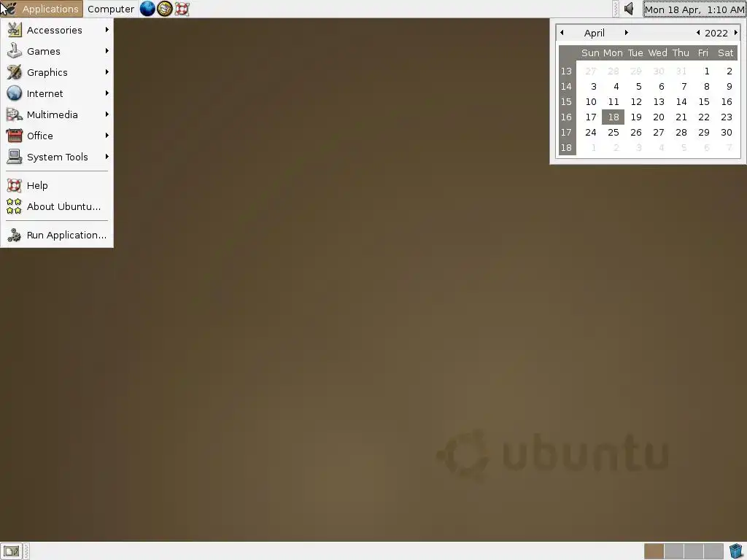Open the Graphics submenu
The height and width of the screenshot is (560, 747).
[57, 72]
